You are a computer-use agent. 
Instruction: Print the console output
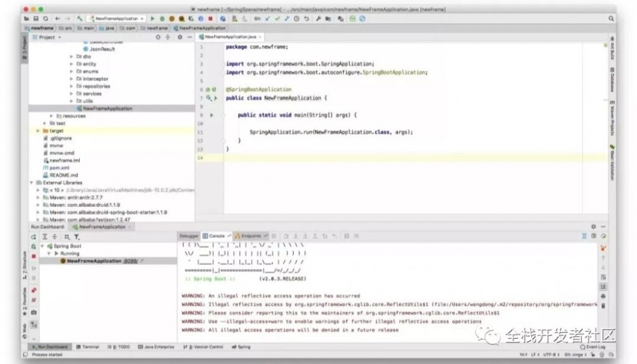click(603, 297)
